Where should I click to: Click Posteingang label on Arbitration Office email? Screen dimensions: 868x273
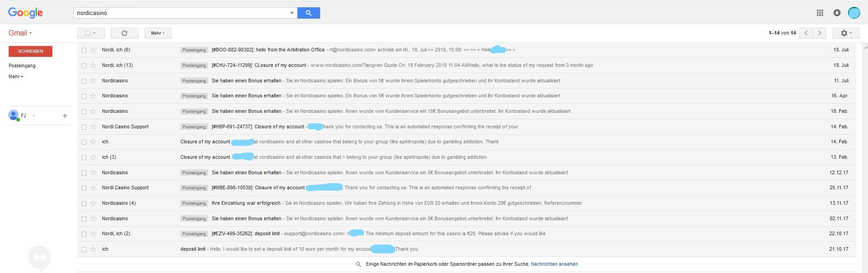pyautogui.click(x=194, y=50)
